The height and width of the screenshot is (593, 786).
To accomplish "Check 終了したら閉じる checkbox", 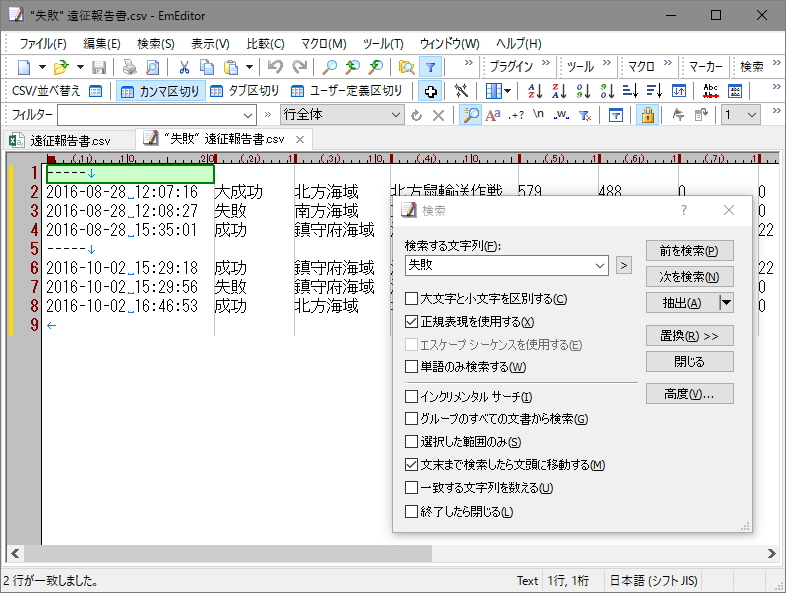I will (411, 511).
